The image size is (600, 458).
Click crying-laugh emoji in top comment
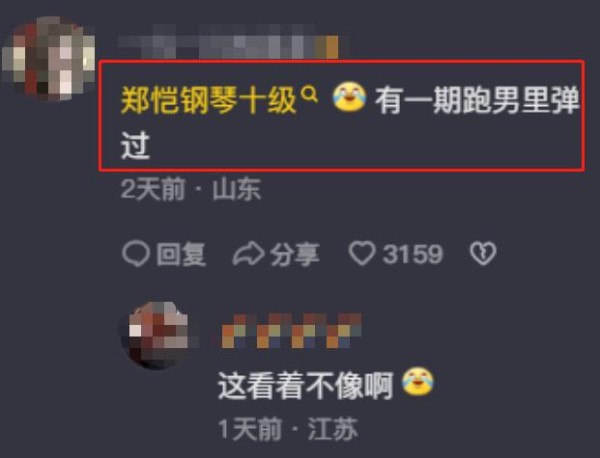click(x=349, y=96)
